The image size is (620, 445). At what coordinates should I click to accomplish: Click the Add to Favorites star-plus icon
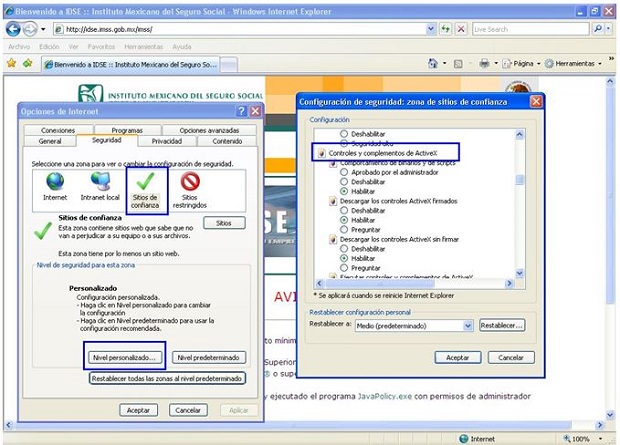pos(28,63)
